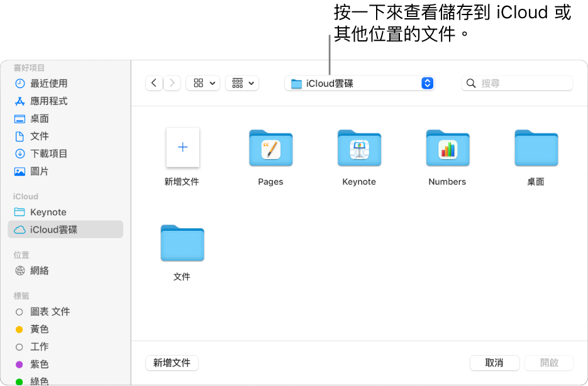Select Keynote under iCloud in sidebar
Viewport: 588px width, 386px height.
[65, 212]
